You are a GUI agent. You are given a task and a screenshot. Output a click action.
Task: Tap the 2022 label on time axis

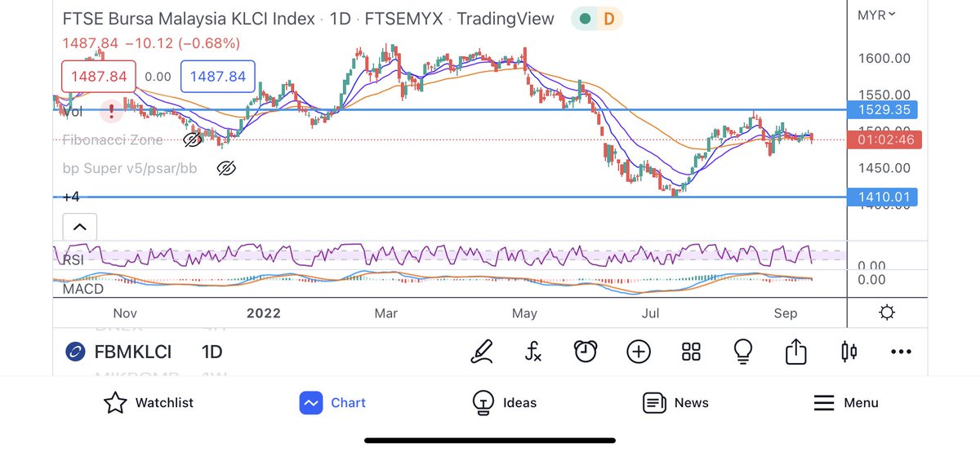(264, 313)
